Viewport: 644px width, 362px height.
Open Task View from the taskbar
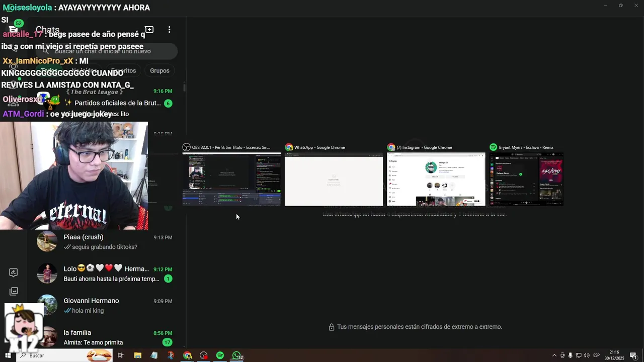point(121,355)
